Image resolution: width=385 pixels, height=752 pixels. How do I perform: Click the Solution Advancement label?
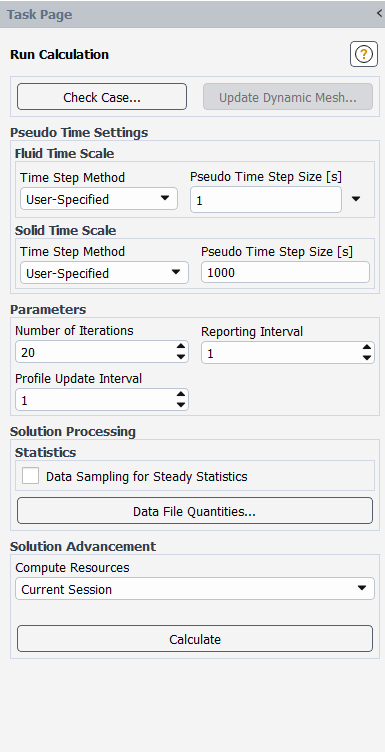(x=83, y=546)
